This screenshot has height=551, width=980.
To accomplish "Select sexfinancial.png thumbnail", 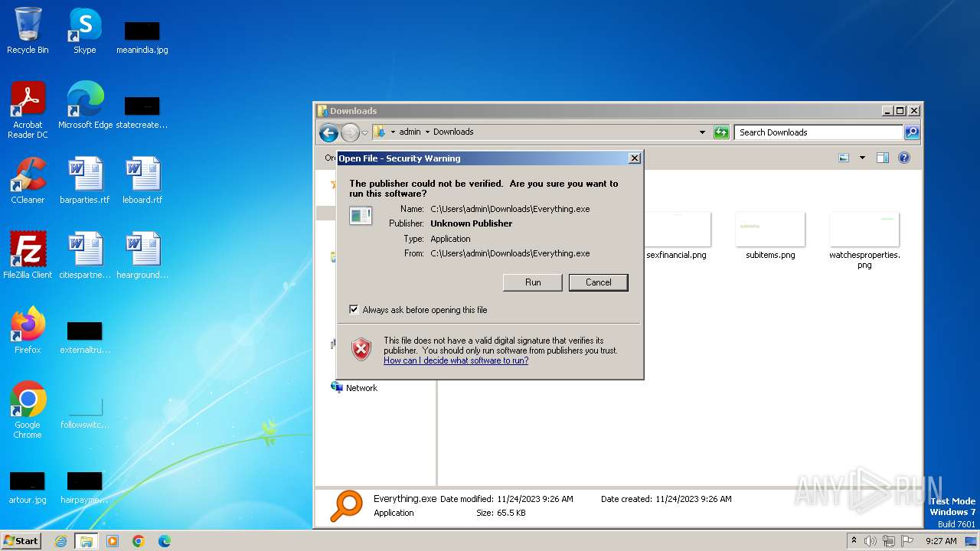I will click(676, 236).
